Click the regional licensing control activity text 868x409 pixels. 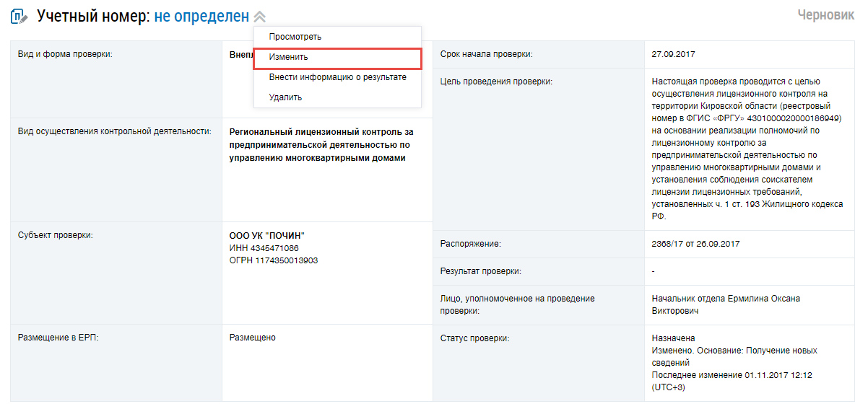[x=321, y=145]
